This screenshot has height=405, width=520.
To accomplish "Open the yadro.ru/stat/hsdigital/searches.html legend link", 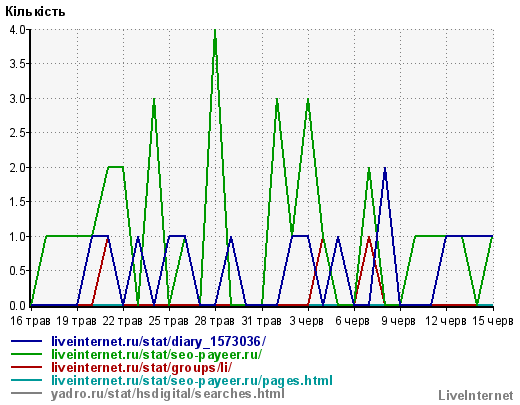I will tap(168, 394).
